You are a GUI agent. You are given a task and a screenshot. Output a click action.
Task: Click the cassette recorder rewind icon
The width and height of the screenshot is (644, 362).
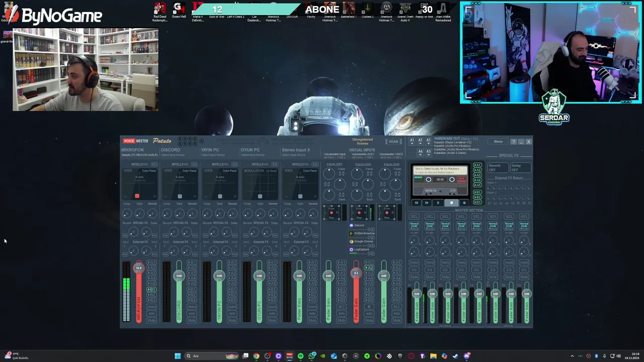416,203
